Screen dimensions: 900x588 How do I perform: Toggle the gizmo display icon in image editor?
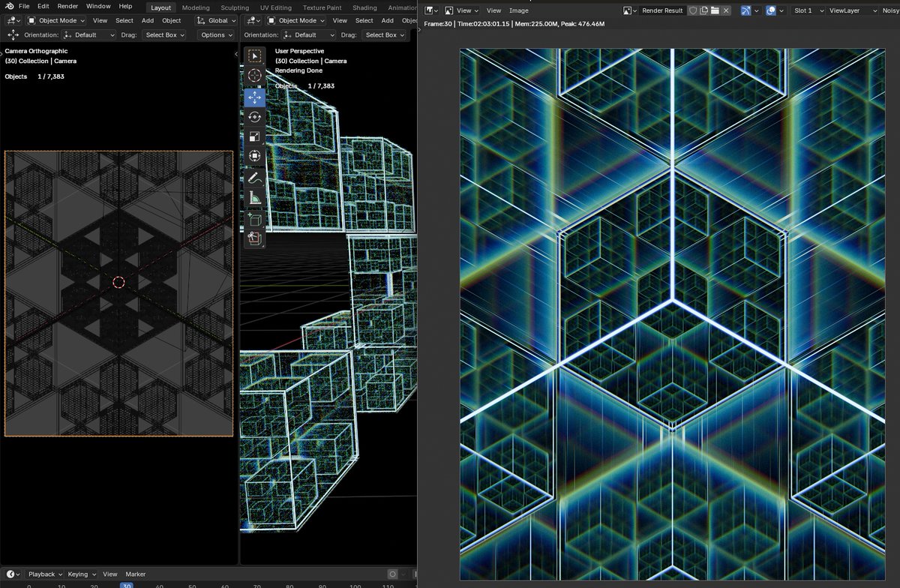(x=745, y=10)
